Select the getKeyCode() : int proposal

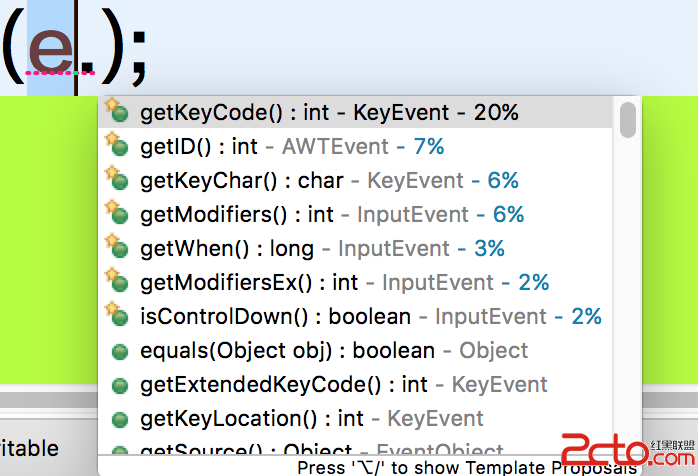[x=355, y=112]
